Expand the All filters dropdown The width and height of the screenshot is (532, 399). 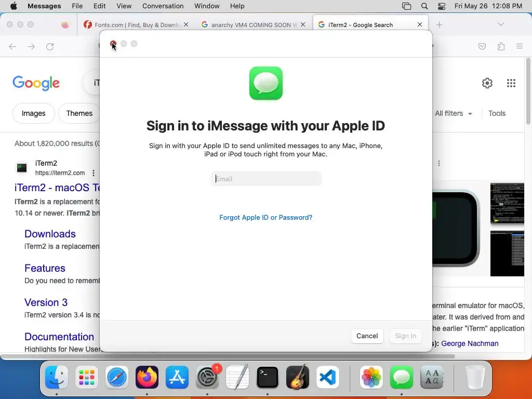coord(454,113)
